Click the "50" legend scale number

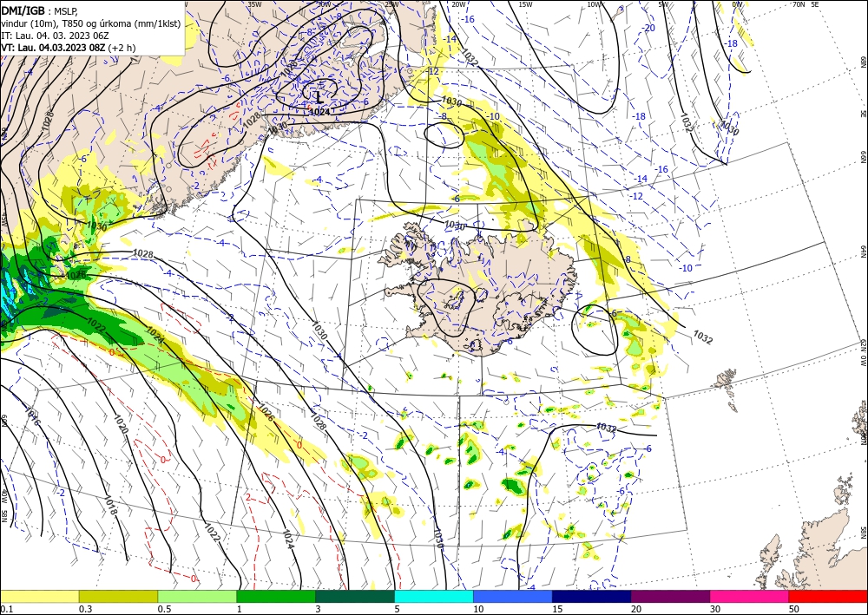[x=794, y=609]
